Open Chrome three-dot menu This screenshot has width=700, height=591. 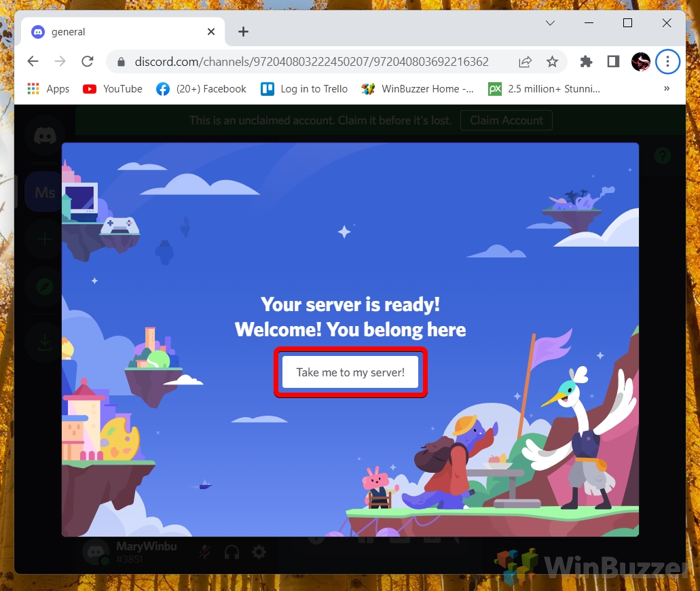[667, 62]
